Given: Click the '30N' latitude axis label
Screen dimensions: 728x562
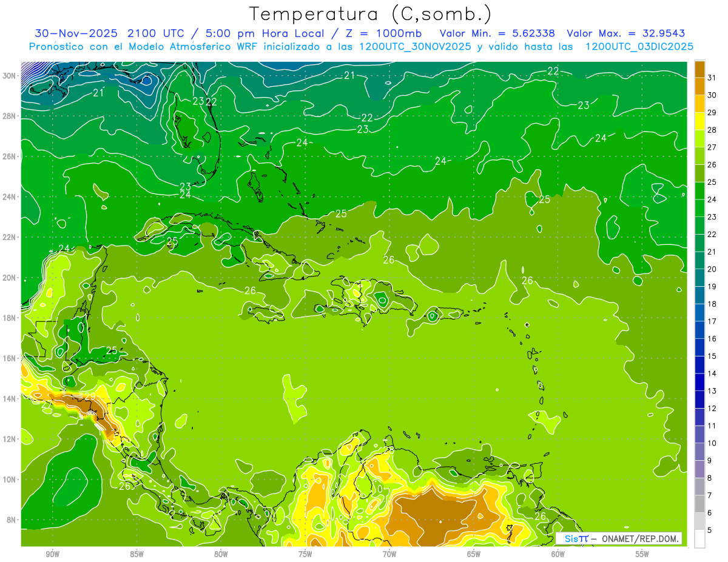Looking at the screenshot, I should coord(10,76).
